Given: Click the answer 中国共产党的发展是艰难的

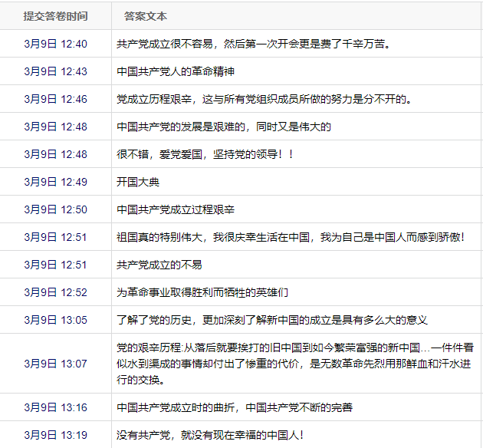Looking at the screenshot, I should click(x=223, y=127).
